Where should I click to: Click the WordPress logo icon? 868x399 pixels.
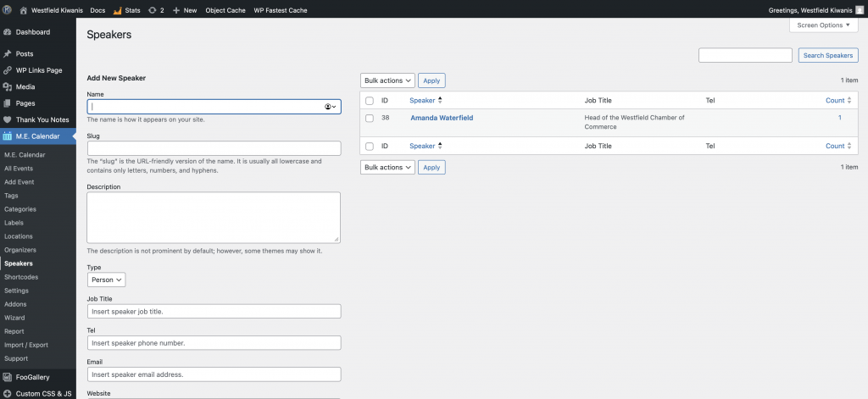tap(7, 10)
